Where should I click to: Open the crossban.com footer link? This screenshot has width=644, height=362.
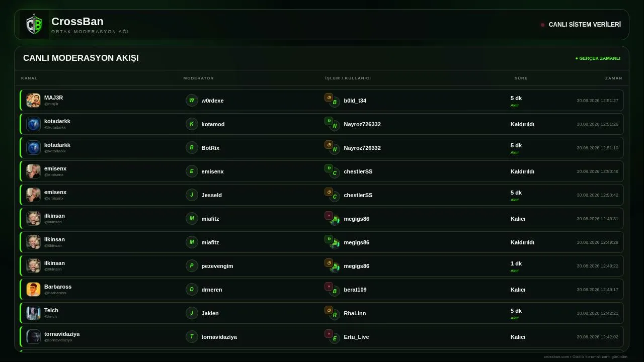coord(556,356)
